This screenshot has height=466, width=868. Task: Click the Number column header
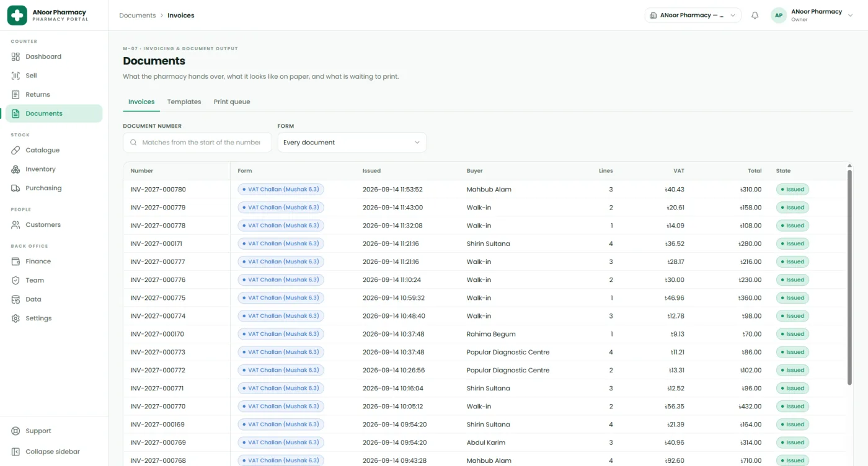(142, 171)
